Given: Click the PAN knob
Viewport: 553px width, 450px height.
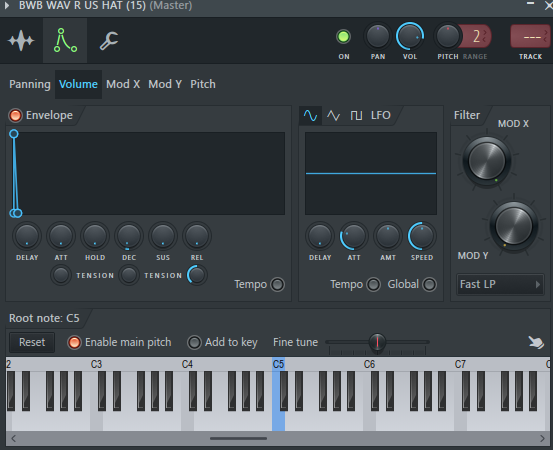Looking at the screenshot, I should tap(377, 36).
